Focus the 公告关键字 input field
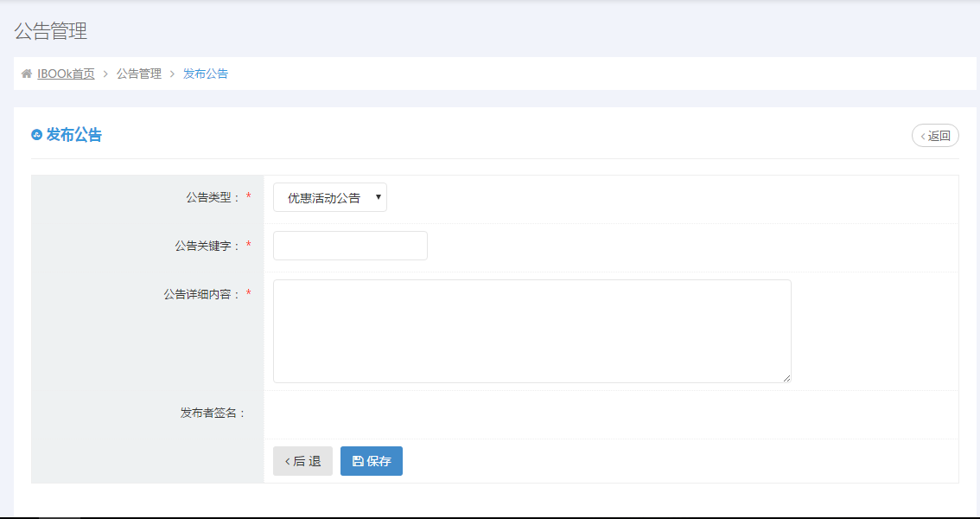 pyautogui.click(x=350, y=246)
